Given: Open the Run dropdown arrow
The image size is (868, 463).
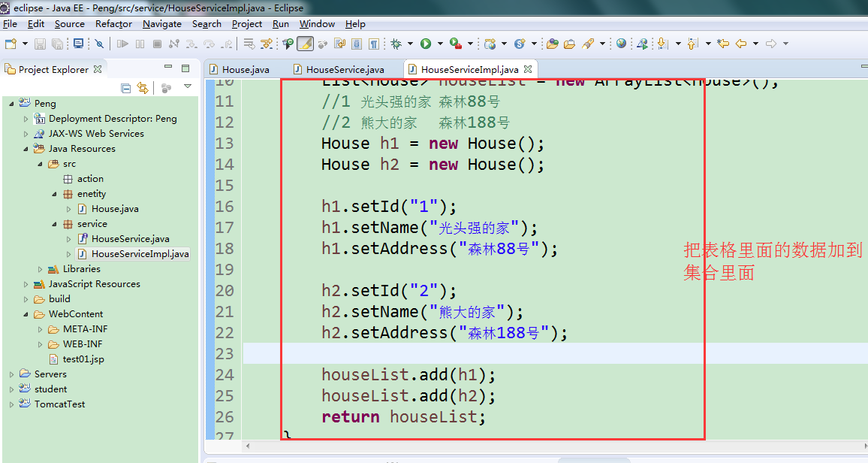Looking at the screenshot, I should 440,44.
